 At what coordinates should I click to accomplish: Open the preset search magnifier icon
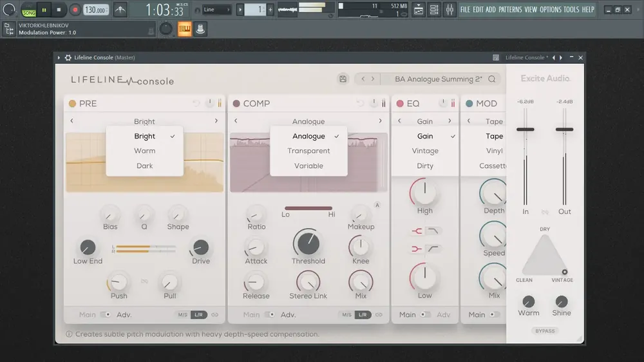(x=491, y=79)
